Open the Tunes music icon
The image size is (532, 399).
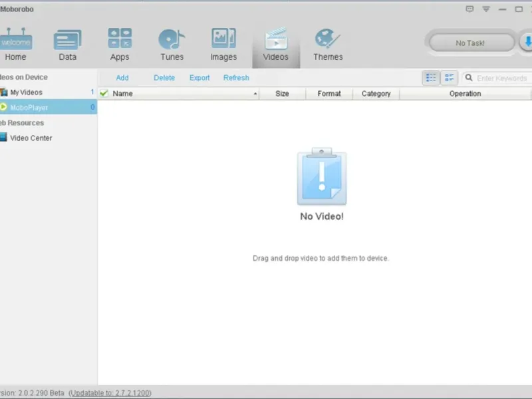172,39
